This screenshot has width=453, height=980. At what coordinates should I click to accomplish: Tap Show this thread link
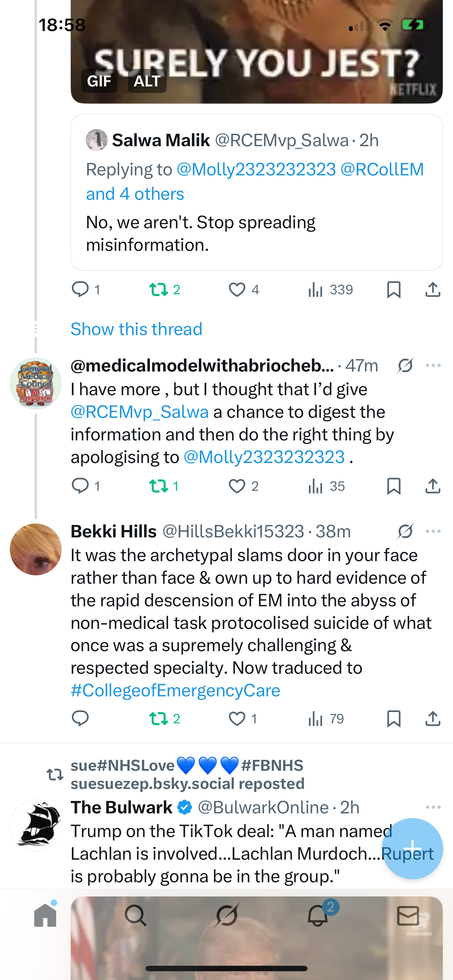[x=136, y=329]
